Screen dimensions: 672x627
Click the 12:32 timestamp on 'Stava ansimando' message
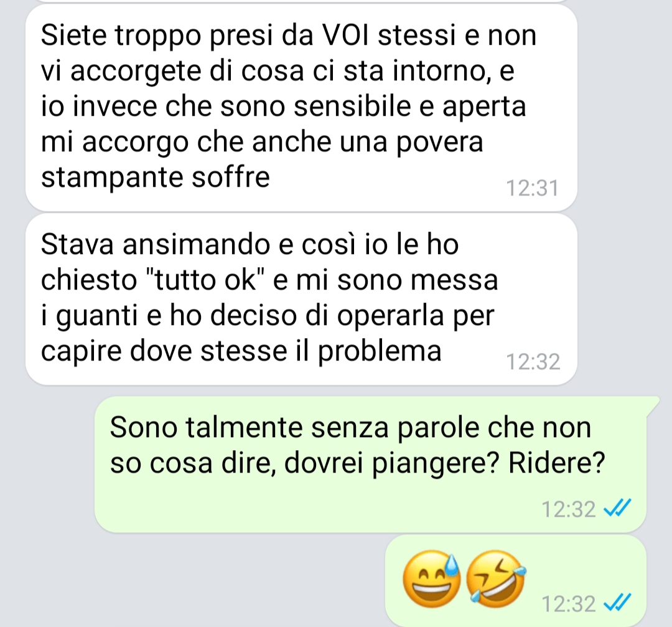pyautogui.click(x=533, y=362)
